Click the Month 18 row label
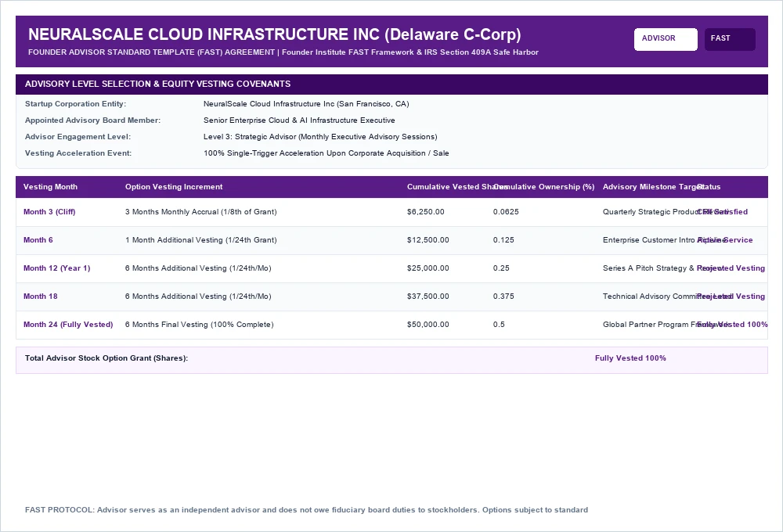 (x=41, y=297)
